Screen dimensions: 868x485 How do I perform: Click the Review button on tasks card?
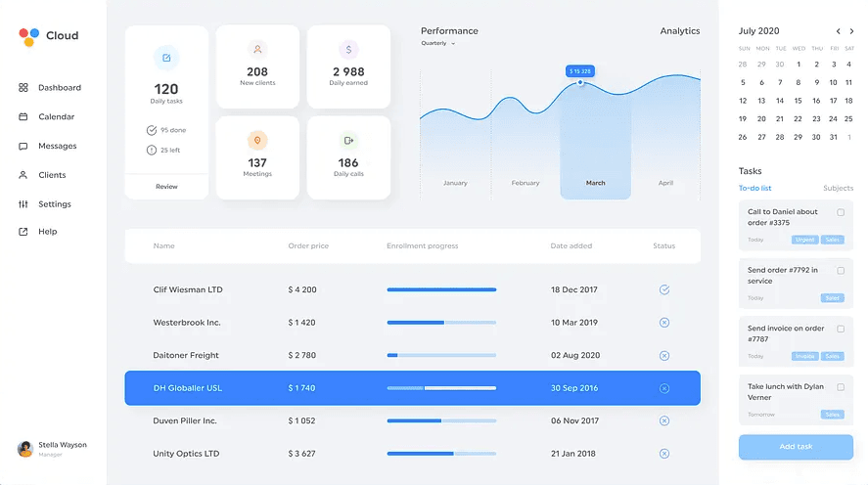click(x=166, y=187)
